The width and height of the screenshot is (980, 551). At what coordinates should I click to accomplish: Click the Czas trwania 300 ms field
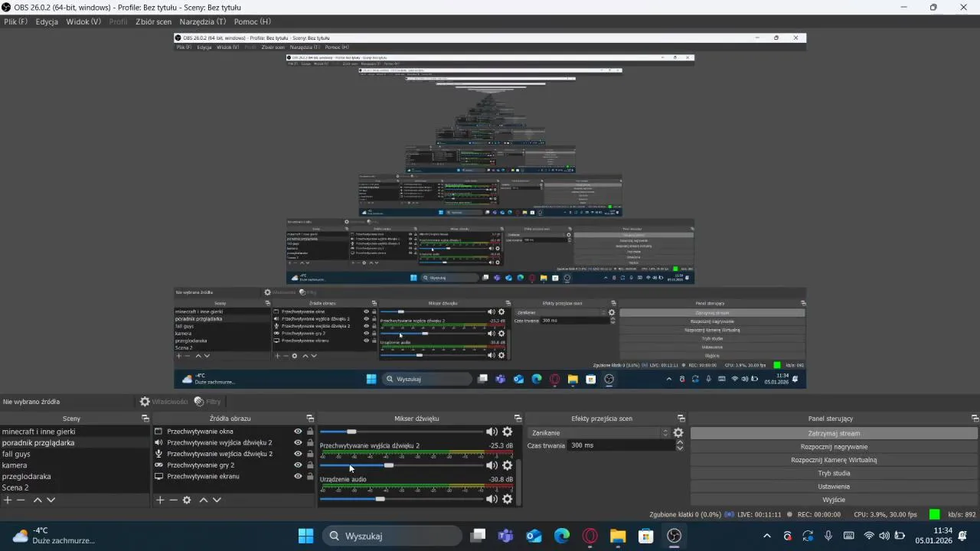pyautogui.click(x=621, y=445)
